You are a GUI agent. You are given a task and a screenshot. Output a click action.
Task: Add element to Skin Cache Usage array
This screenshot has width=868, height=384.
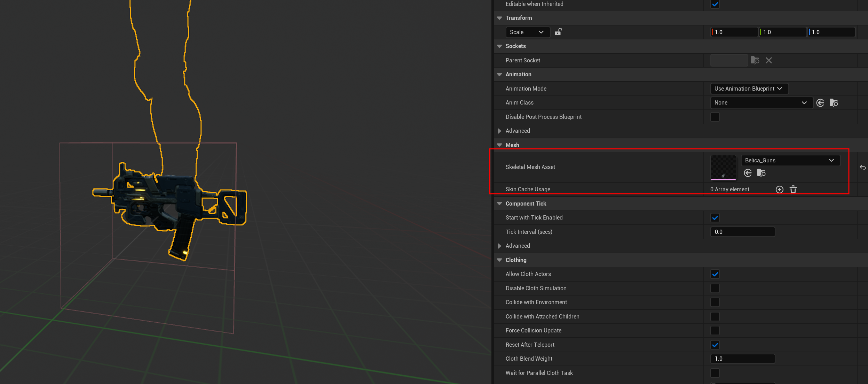point(780,189)
